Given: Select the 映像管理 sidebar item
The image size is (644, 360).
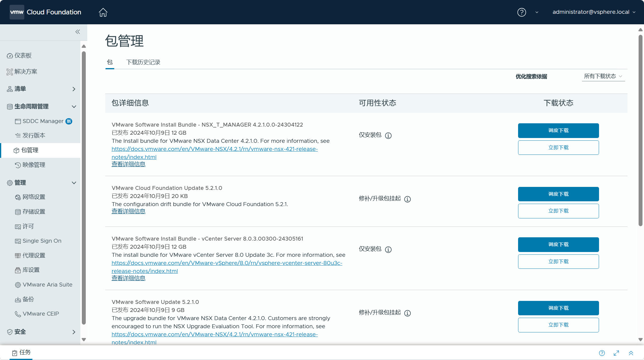Looking at the screenshot, I should [x=34, y=165].
